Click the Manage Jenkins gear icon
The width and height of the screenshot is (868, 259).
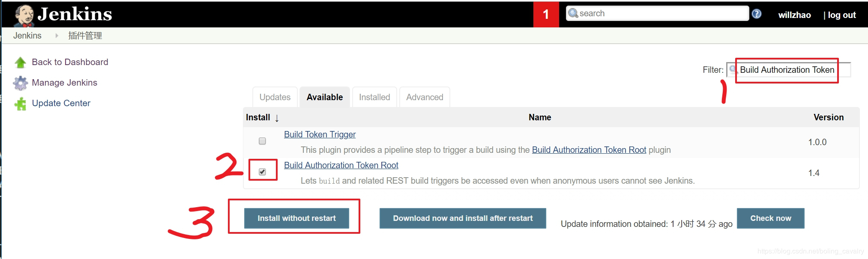(x=20, y=83)
